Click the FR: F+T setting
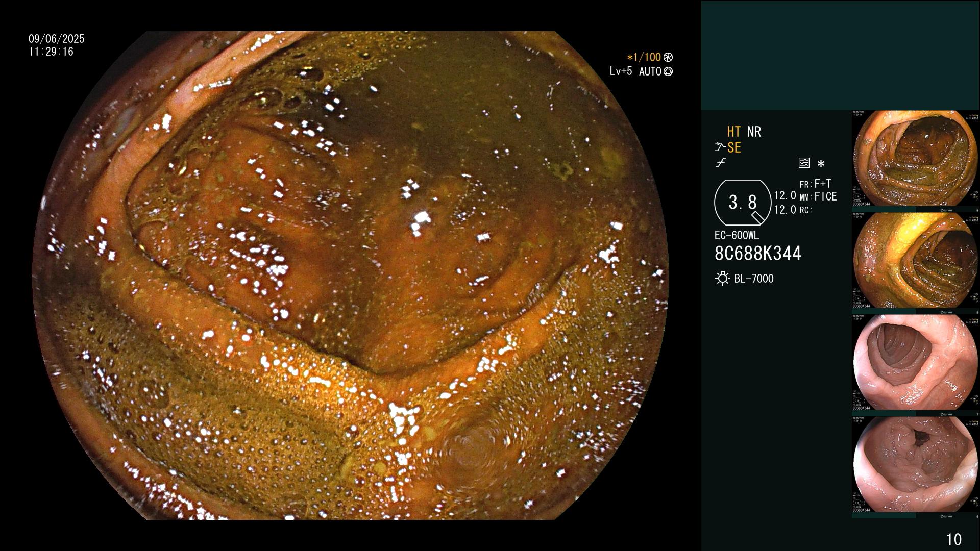This screenshot has width=980, height=551. pos(815,184)
